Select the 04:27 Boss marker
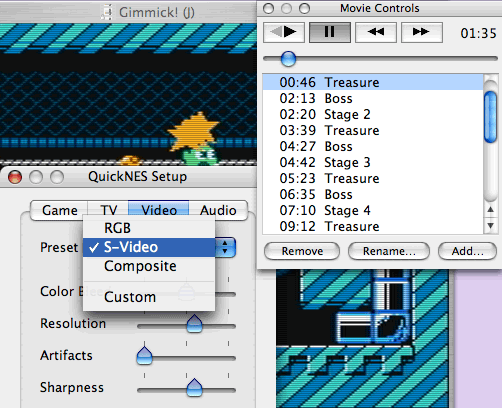 [373, 146]
